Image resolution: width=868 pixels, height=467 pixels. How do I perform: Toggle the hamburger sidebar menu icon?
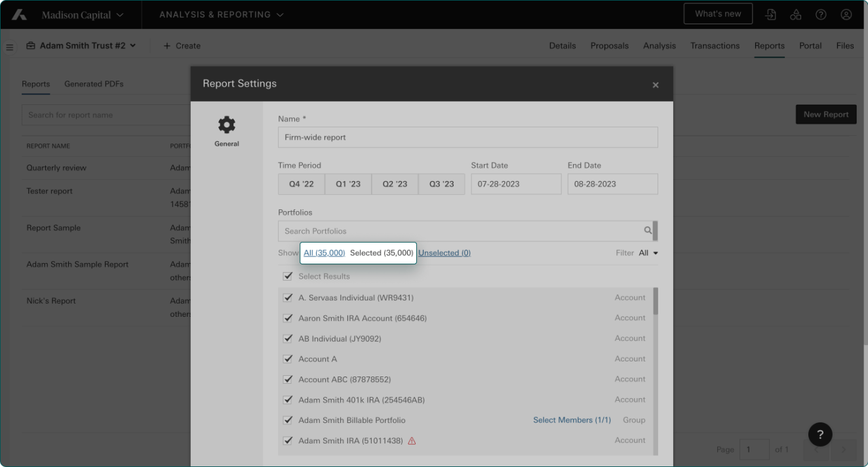(x=10, y=47)
